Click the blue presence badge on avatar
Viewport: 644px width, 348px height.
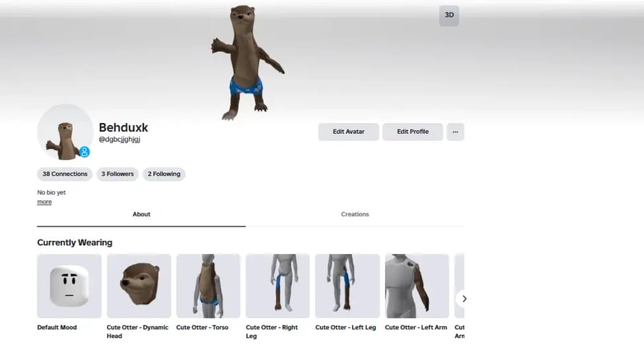[85, 152]
